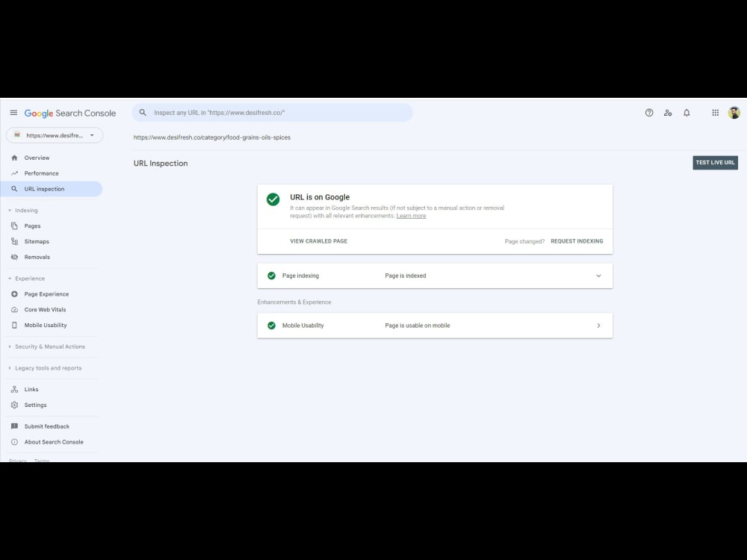Click VIEW CRAWLED PAGE
747x560 pixels.
coord(319,241)
